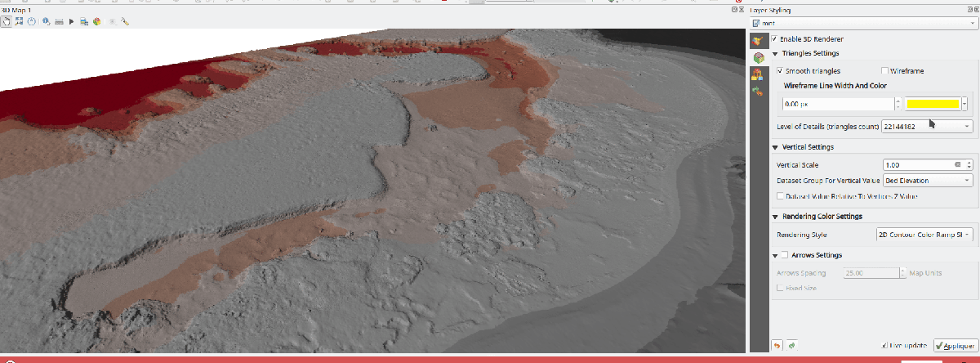The width and height of the screenshot is (980, 363).
Task: Click the 3D map Configure wrench icon
Action: click(125, 21)
